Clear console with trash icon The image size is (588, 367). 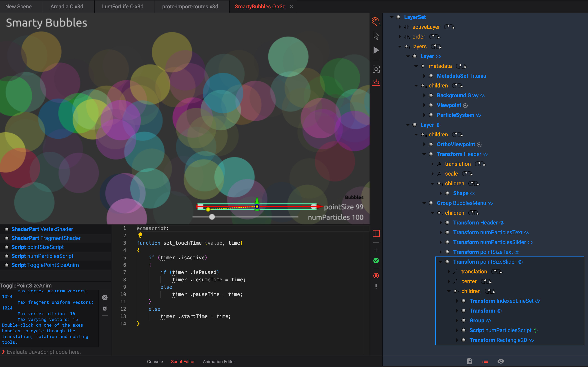pyautogui.click(x=105, y=308)
